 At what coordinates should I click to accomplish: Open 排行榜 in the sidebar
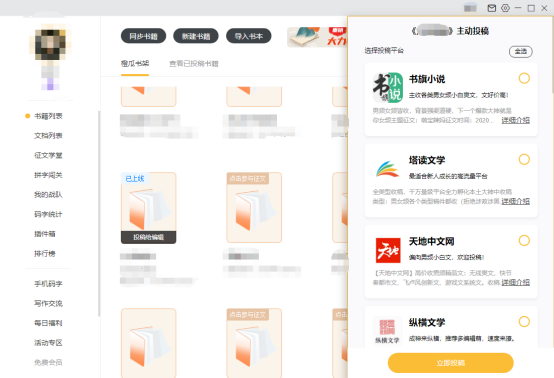[45, 254]
